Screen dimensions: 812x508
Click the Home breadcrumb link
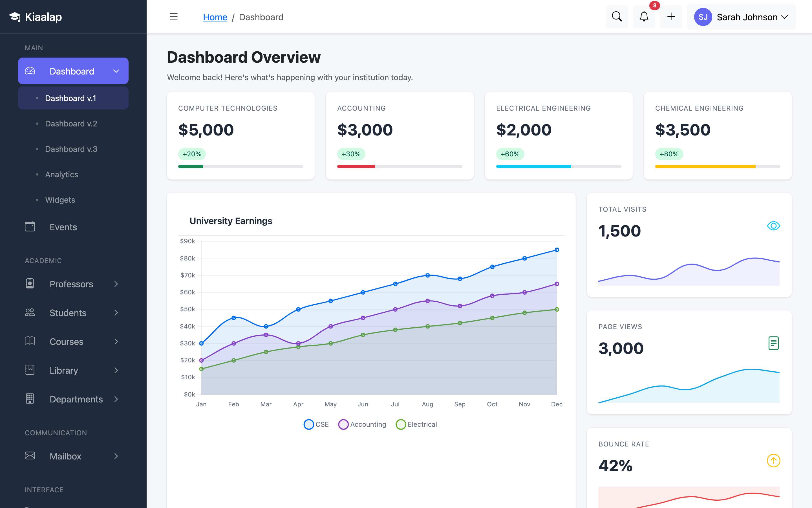(215, 17)
